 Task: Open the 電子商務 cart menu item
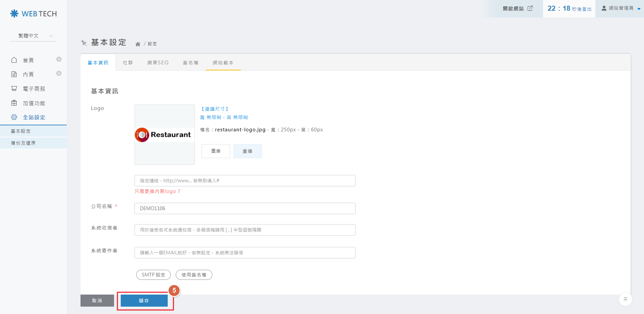point(34,89)
